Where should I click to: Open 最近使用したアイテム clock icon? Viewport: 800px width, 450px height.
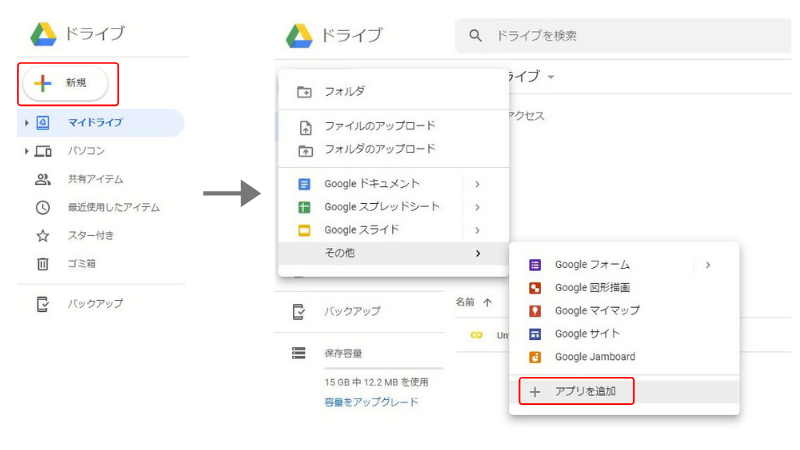[43, 207]
